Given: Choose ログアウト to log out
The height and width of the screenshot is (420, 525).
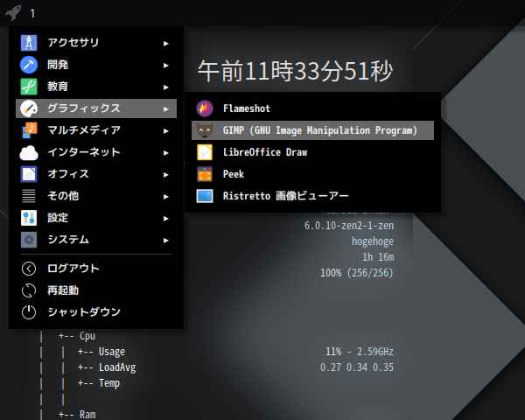Looking at the screenshot, I should pyautogui.click(x=96, y=269).
